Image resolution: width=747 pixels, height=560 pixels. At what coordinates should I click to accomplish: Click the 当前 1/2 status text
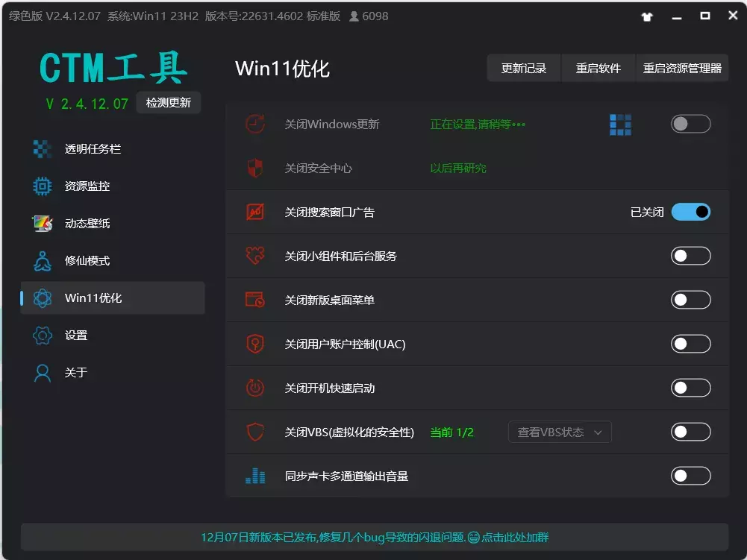tap(451, 432)
